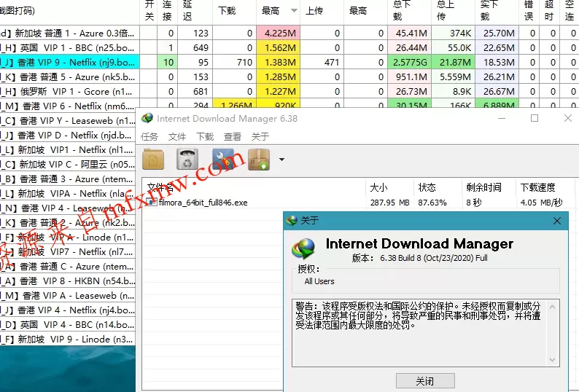579x392 pixels.
Task: Click the 87.63% status value
Action: pos(432,203)
